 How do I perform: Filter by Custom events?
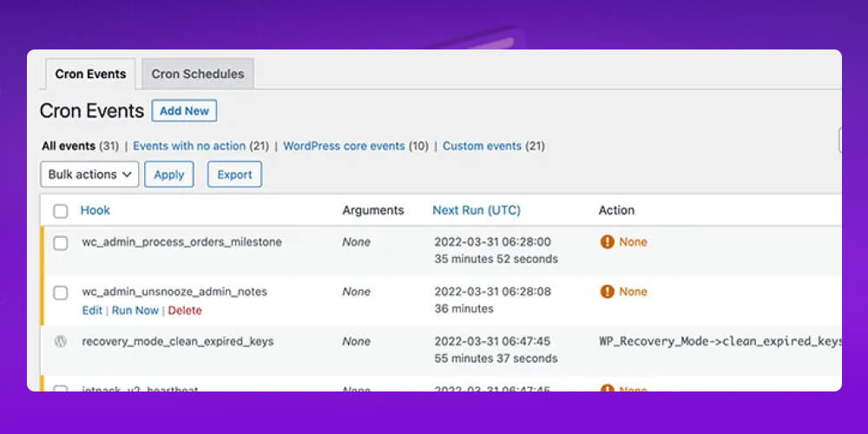(482, 146)
